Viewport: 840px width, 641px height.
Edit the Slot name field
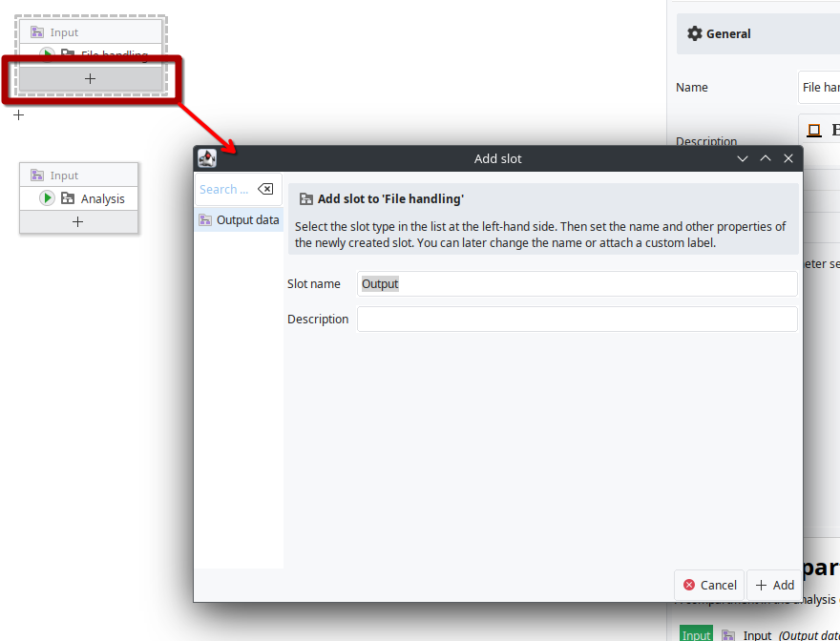point(577,284)
